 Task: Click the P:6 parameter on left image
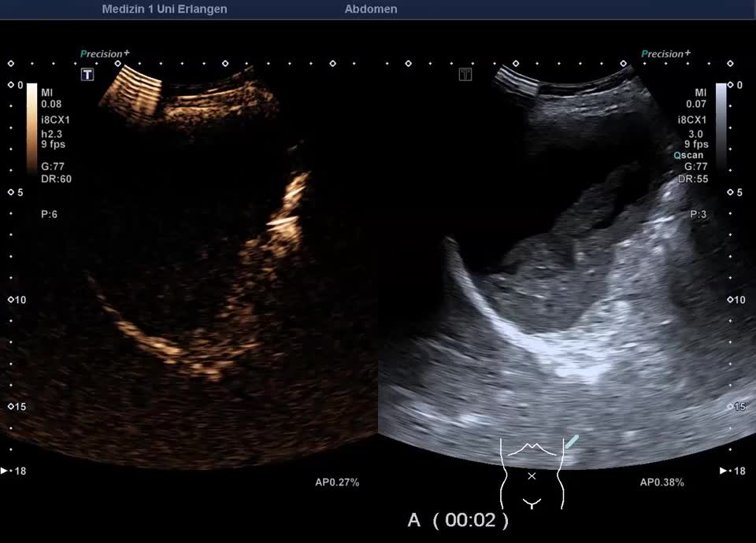click(x=49, y=214)
